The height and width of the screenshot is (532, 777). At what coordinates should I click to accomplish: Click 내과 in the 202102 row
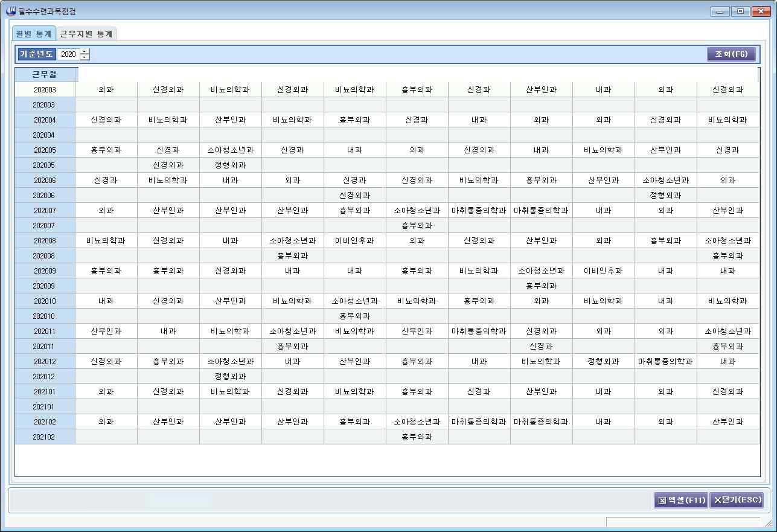click(x=603, y=421)
